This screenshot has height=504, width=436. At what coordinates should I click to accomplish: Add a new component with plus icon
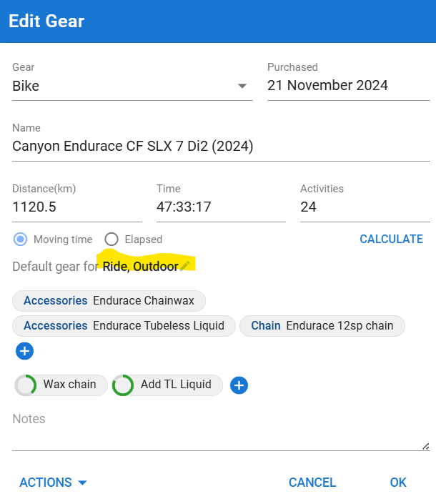pos(25,351)
